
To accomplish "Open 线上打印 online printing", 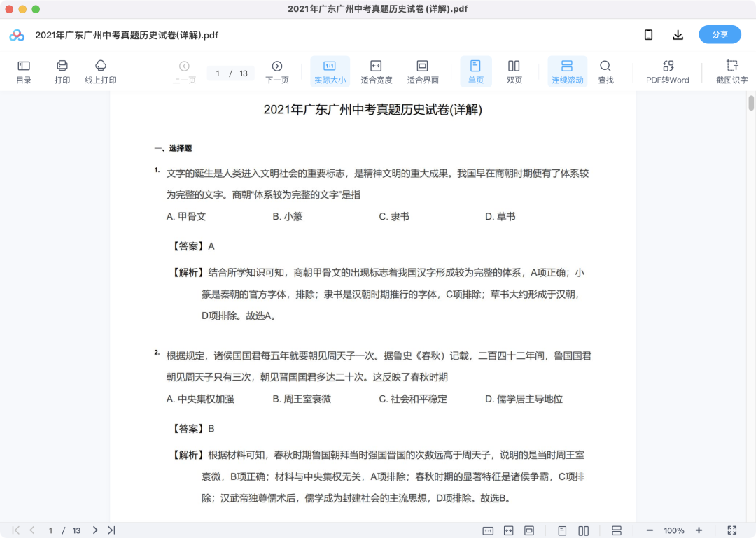I will click(x=101, y=72).
